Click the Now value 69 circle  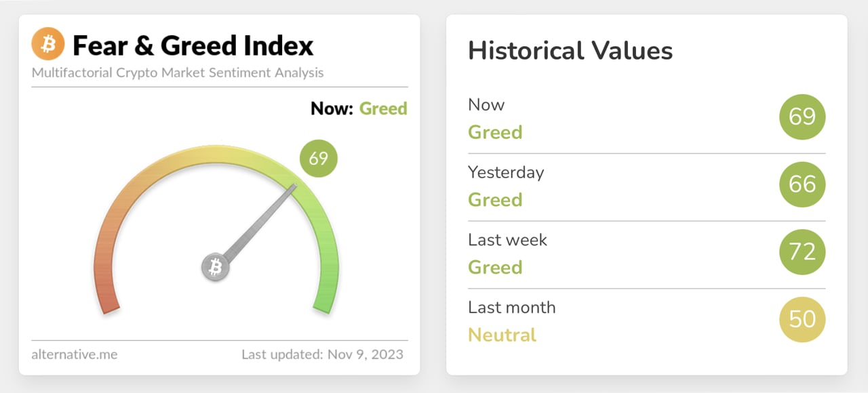coord(802,117)
